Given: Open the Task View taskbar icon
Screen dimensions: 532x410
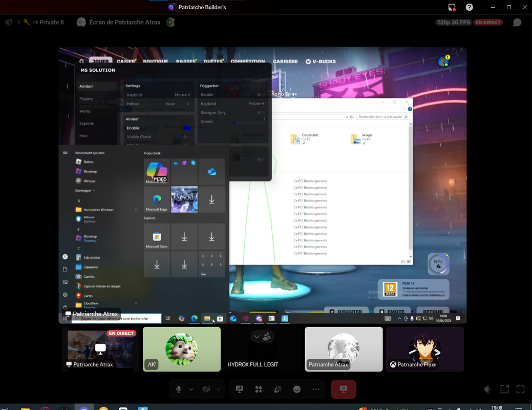Looking at the screenshot, I should (x=168, y=319).
